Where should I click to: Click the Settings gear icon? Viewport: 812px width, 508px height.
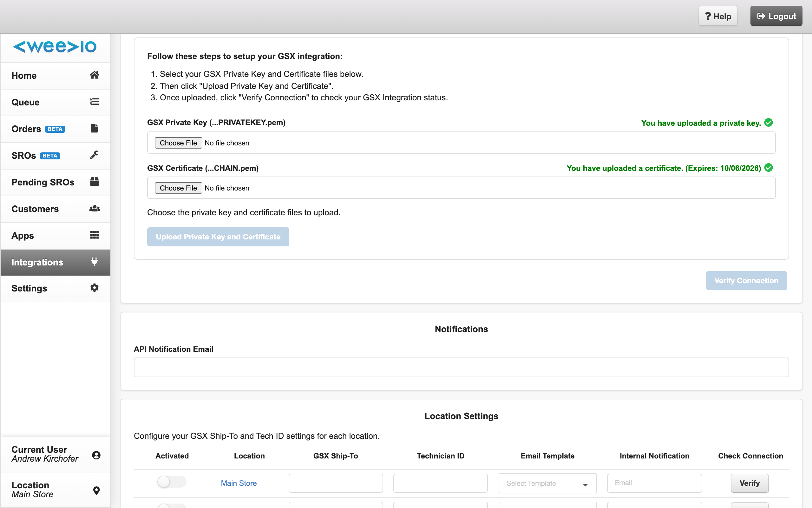(x=94, y=288)
